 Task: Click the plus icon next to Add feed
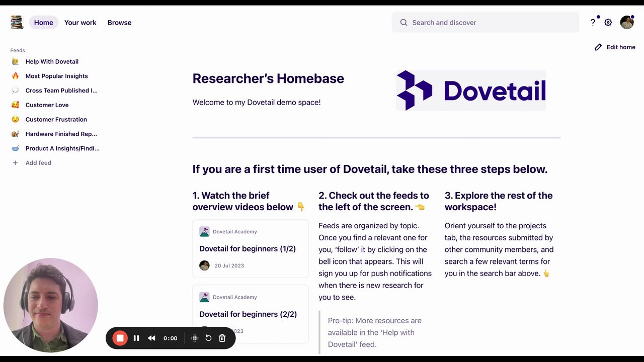tap(15, 163)
